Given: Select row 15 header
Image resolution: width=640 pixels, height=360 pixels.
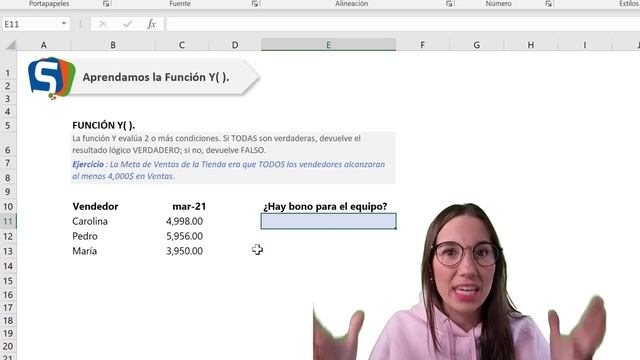Looking at the screenshot, I should 8,281.
